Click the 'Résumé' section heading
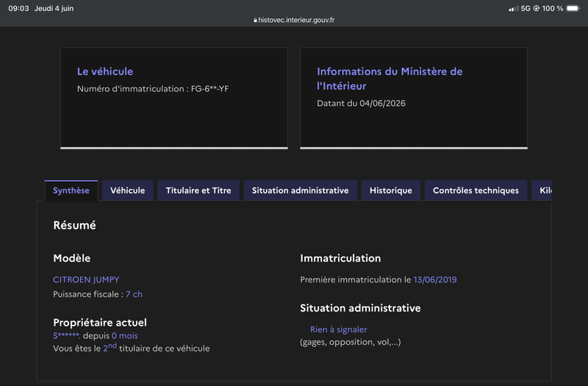588x386 pixels. [75, 225]
